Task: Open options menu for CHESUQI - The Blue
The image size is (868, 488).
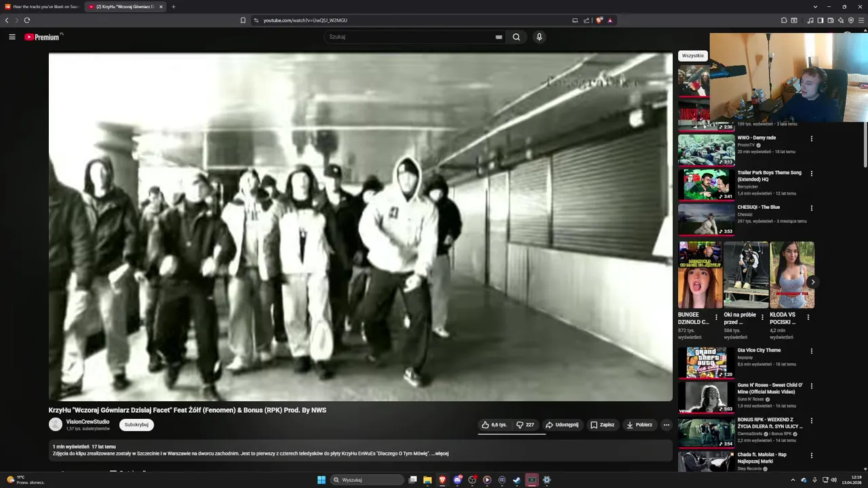Action: point(811,208)
